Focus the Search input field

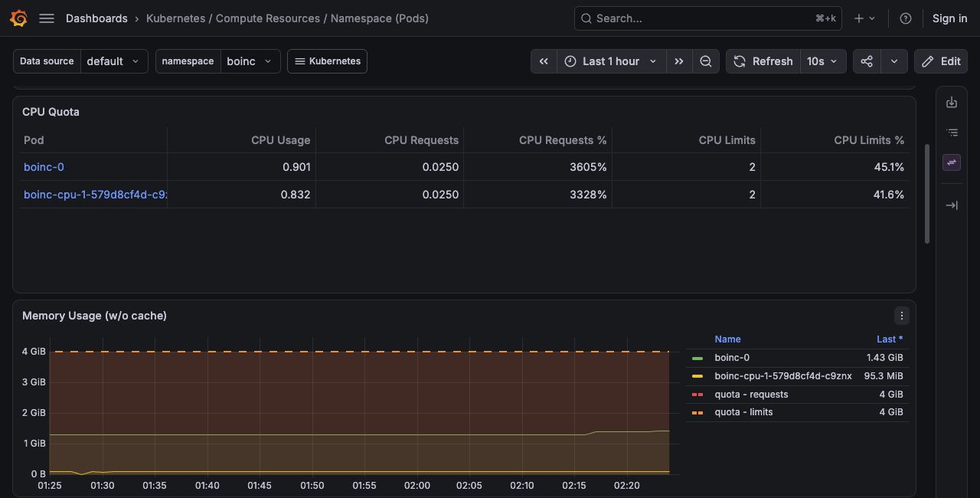tap(708, 18)
